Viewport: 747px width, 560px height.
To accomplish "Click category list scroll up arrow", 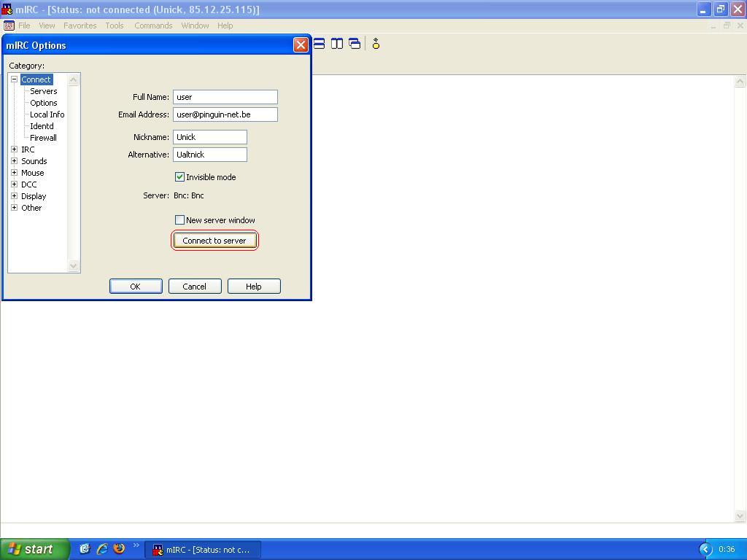I will 74,79.
